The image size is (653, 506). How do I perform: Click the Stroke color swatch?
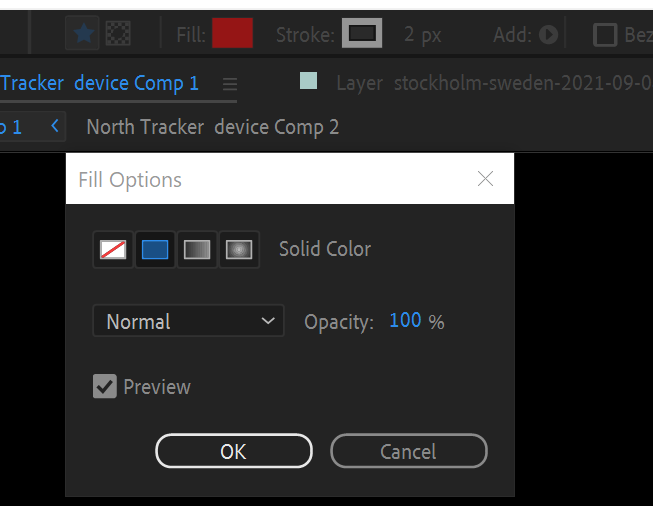click(362, 34)
